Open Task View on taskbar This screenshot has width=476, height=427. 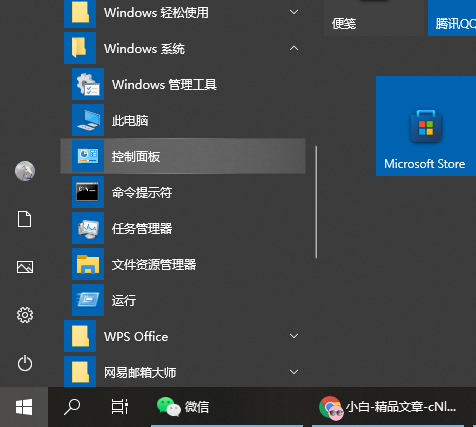(x=120, y=407)
